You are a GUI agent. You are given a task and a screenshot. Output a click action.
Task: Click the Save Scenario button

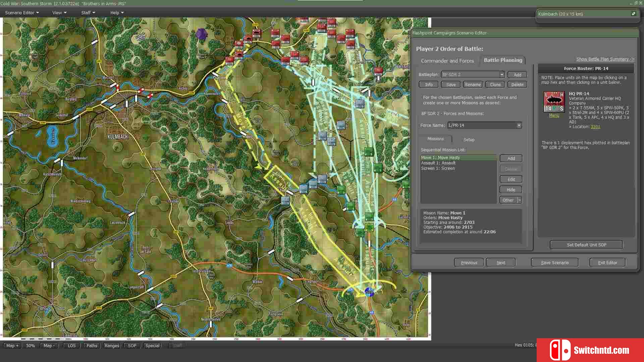555,263
